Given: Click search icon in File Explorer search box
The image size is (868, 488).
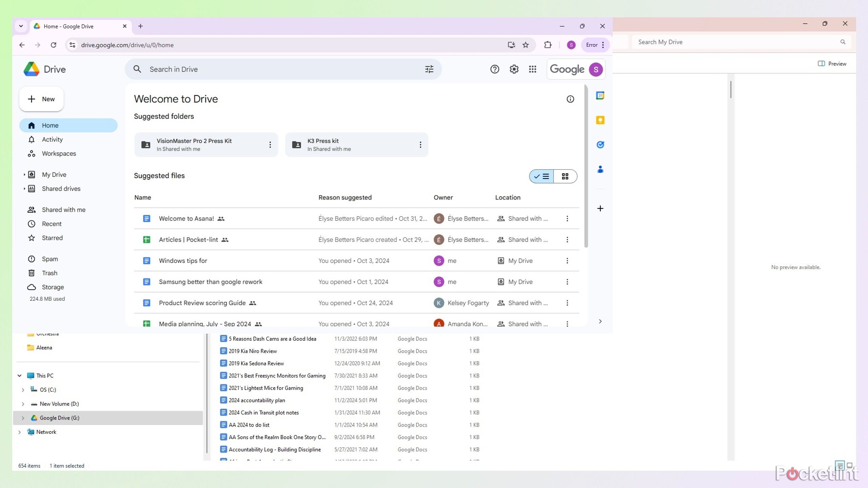Looking at the screenshot, I should pyautogui.click(x=843, y=42).
